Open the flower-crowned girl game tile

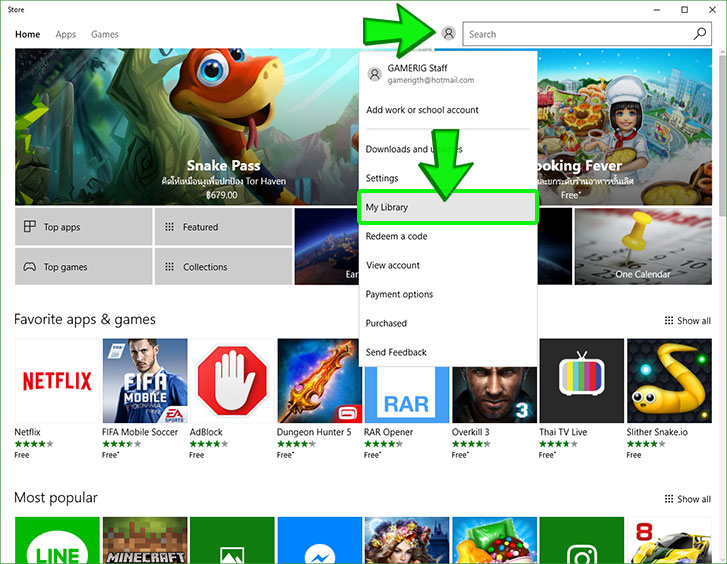click(x=407, y=540)
